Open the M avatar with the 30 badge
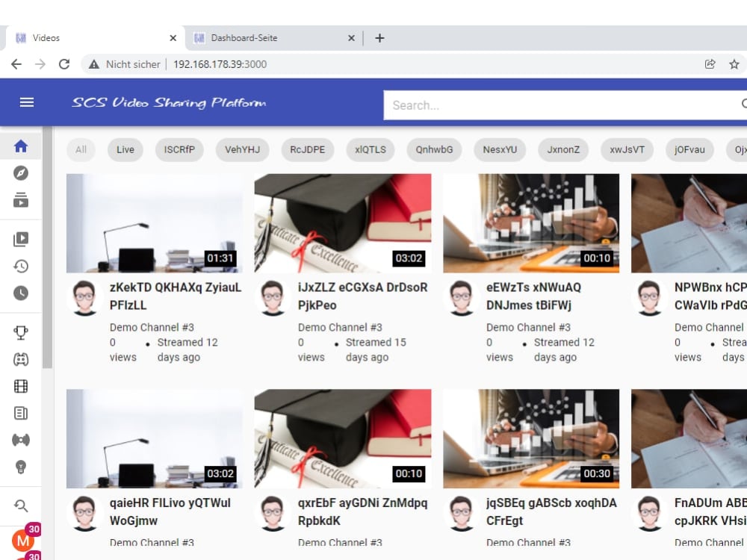This screenshot has height=560, width=747. [24, 539]
